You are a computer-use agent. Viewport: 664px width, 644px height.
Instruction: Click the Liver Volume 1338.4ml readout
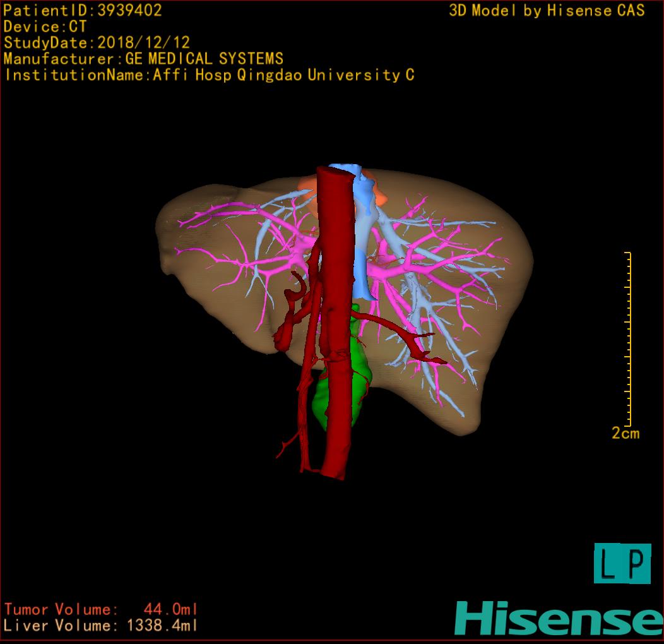pyautogui.click(x=101, y=626)
